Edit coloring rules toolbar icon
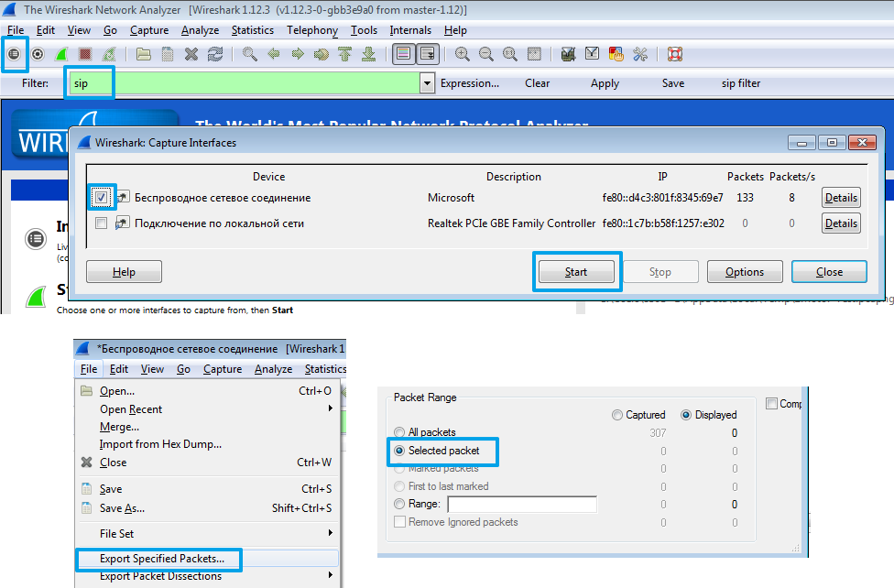Screen dimensions: 894x588 click(616, 54)
